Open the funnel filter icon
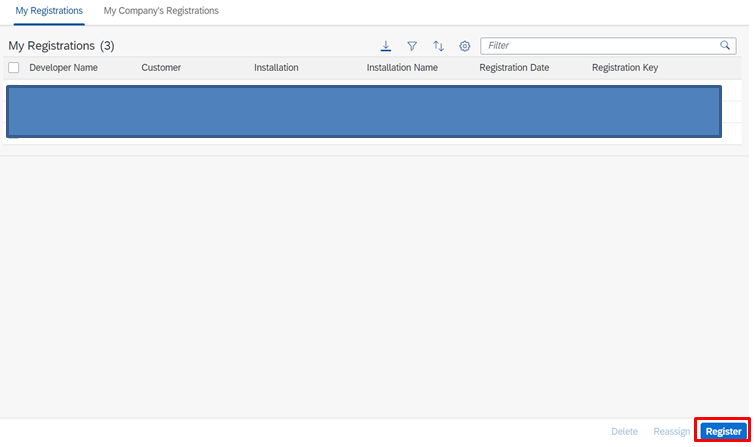The height and width of the screenshot is (447, 755). tap(412, 46)
